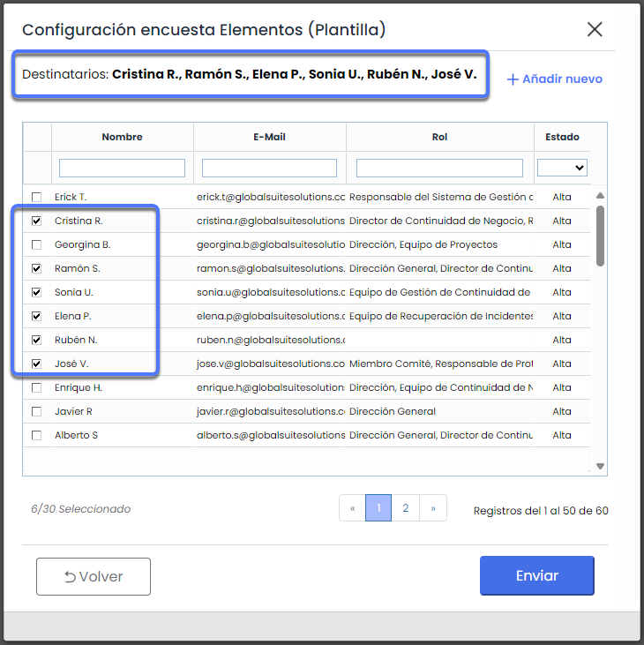Screen dimensions: 644x645
Task: Click the Añadir nuevo link
Action: coord(562,79)
